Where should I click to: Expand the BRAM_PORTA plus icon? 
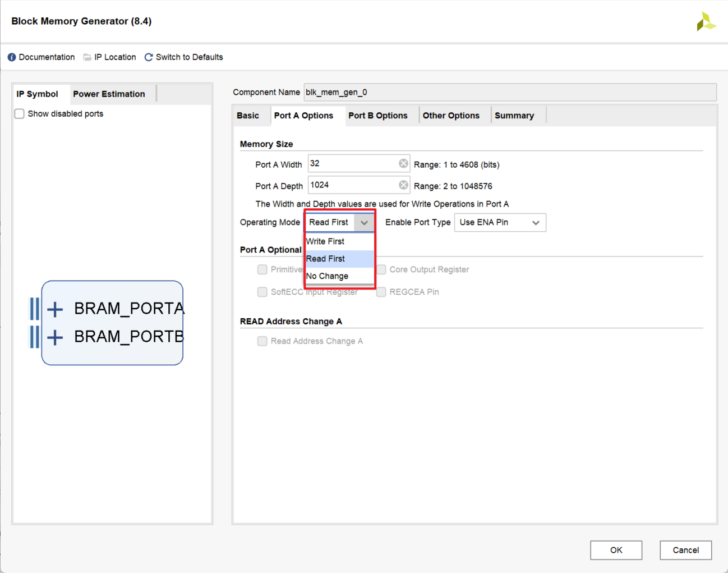tap(55, 309)
